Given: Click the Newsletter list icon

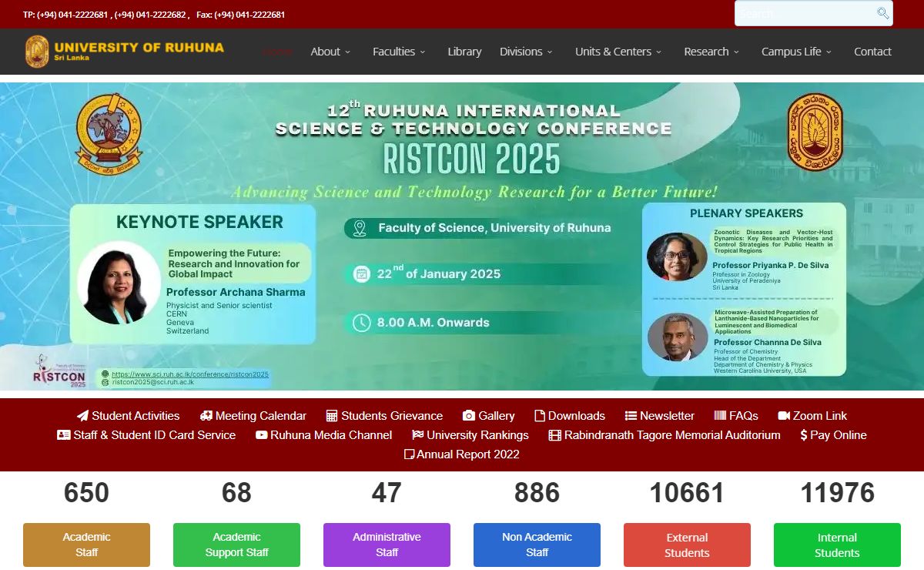Looking at the screenshot, I should (631, 416).
